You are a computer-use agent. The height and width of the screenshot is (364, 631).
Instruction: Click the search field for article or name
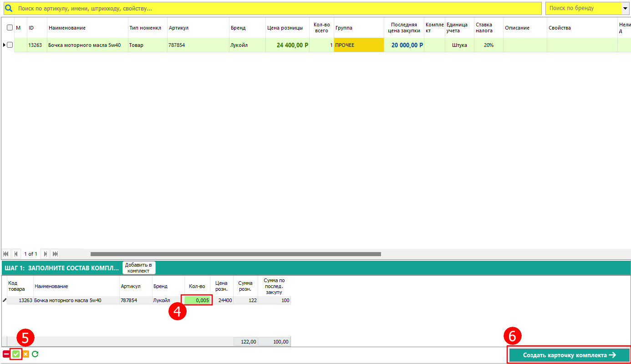point(273,9)
